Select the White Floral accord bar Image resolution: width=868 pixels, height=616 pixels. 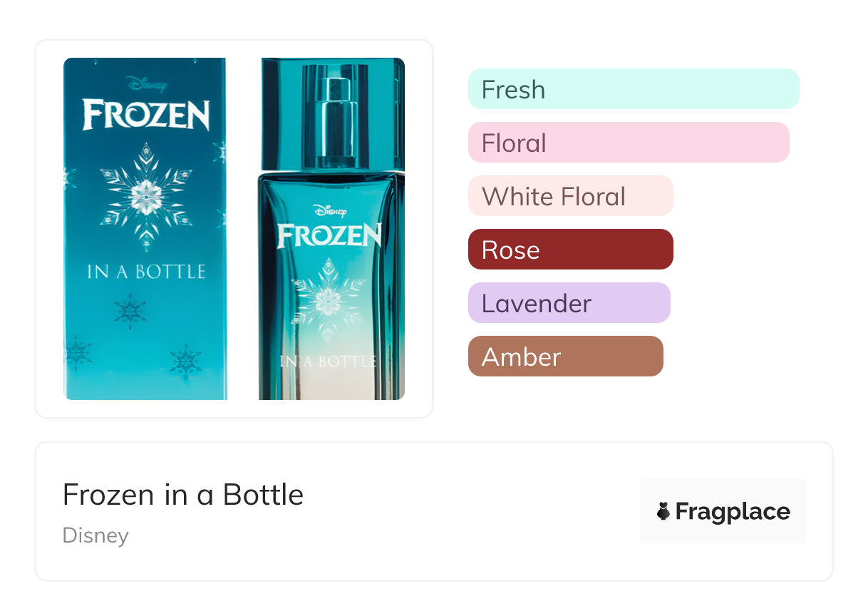[x=570, y=196]
